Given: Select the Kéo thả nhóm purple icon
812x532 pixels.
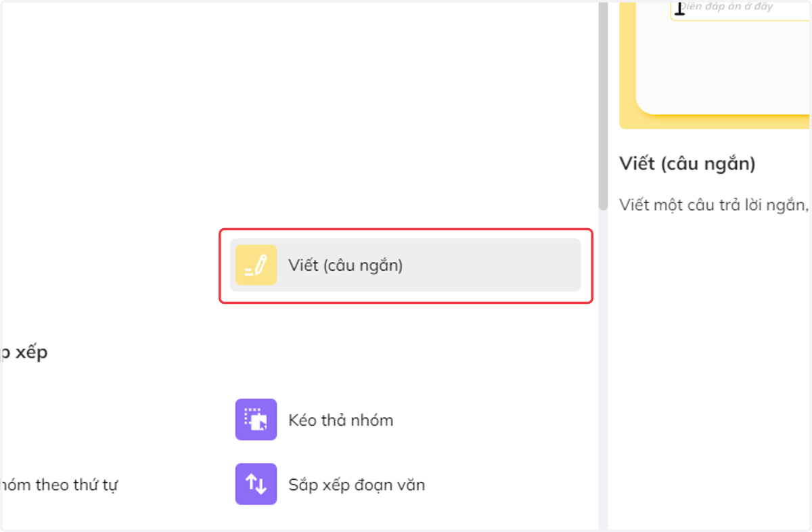Looking at the screenshot, I should (x=256, y=420).
